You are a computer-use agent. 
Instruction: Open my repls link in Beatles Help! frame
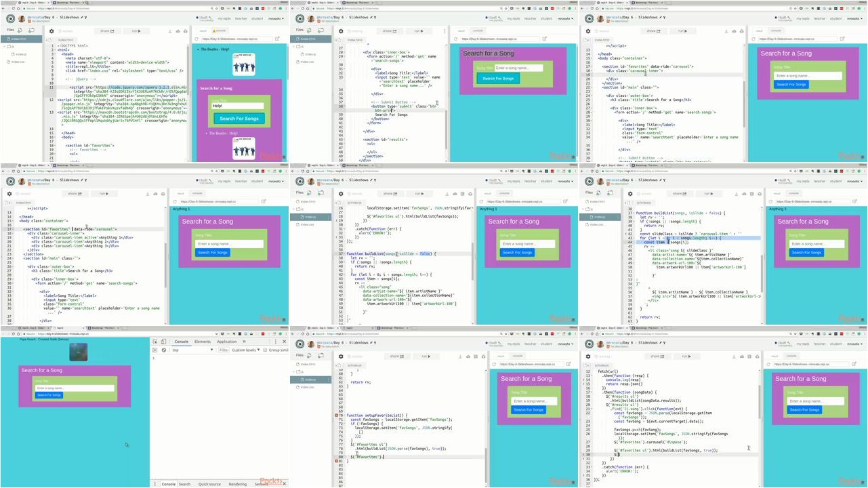[x=223, y=19]
